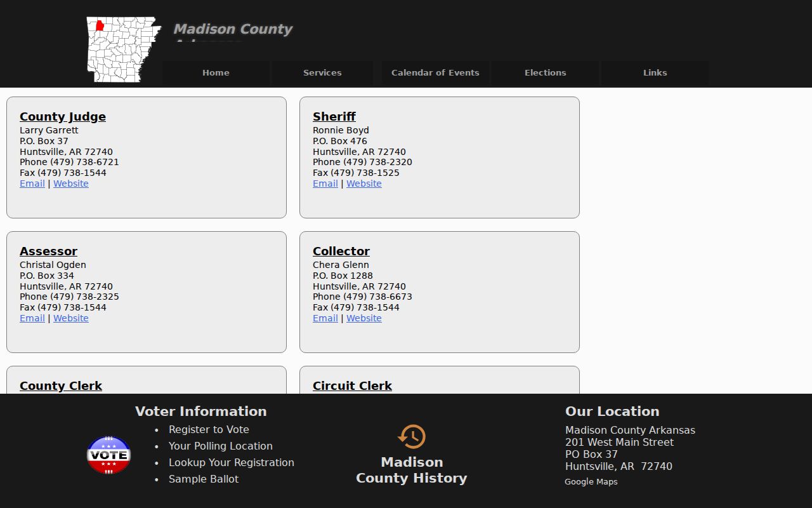
Task: Click the history clock icon
Action: click(x=412, y=437)
